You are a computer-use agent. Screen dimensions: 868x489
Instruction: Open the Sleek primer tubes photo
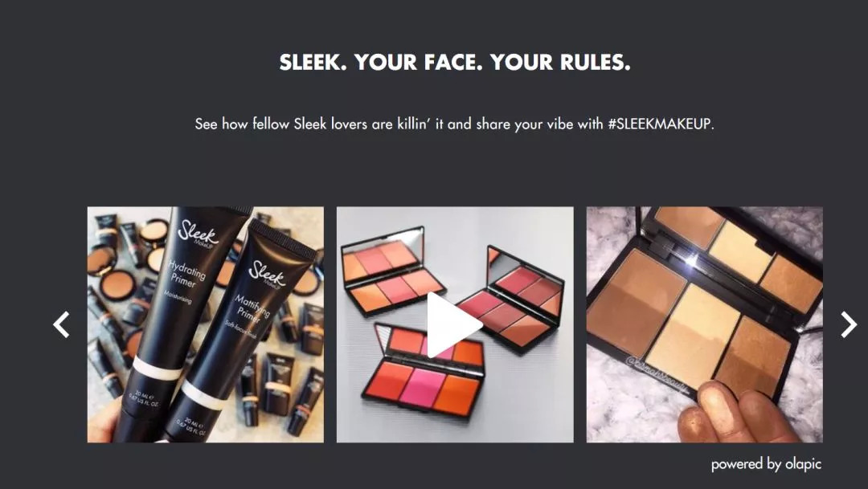206,324
